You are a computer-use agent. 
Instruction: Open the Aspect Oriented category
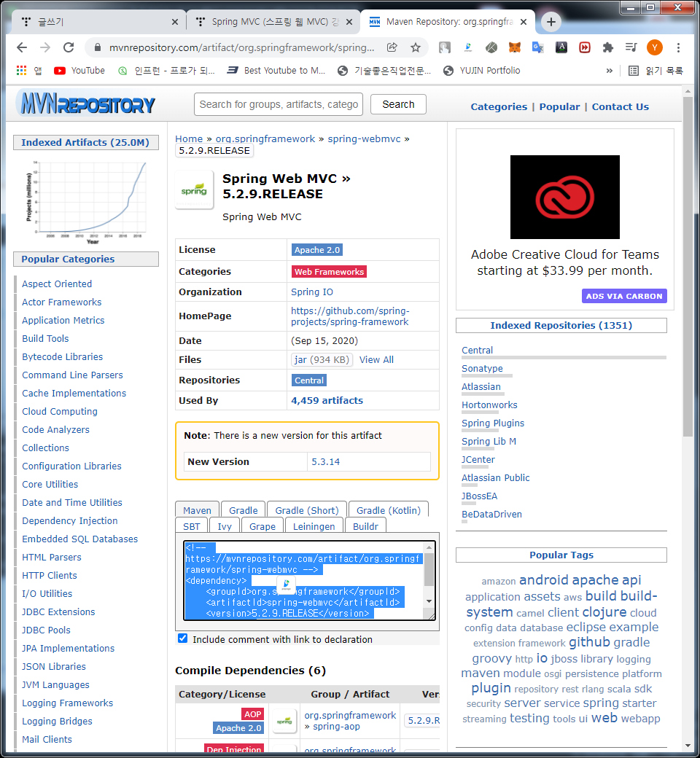point(57,284)
